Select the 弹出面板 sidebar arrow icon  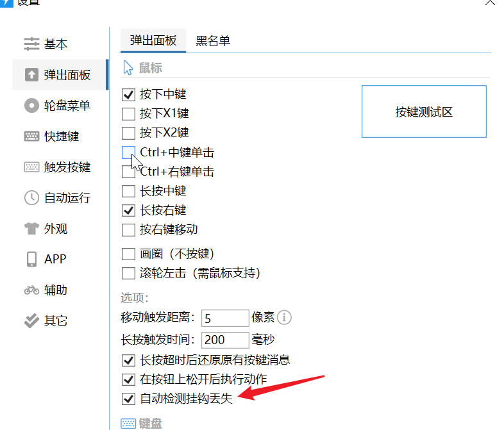pyautogui.click(x=31, y=75)
